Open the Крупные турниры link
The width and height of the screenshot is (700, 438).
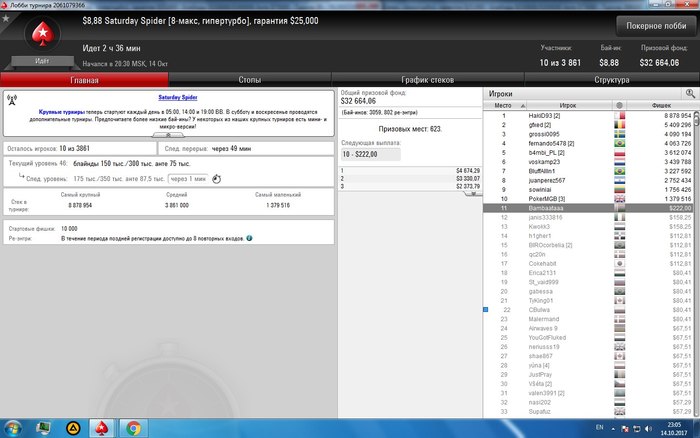[x=62, y=112]
